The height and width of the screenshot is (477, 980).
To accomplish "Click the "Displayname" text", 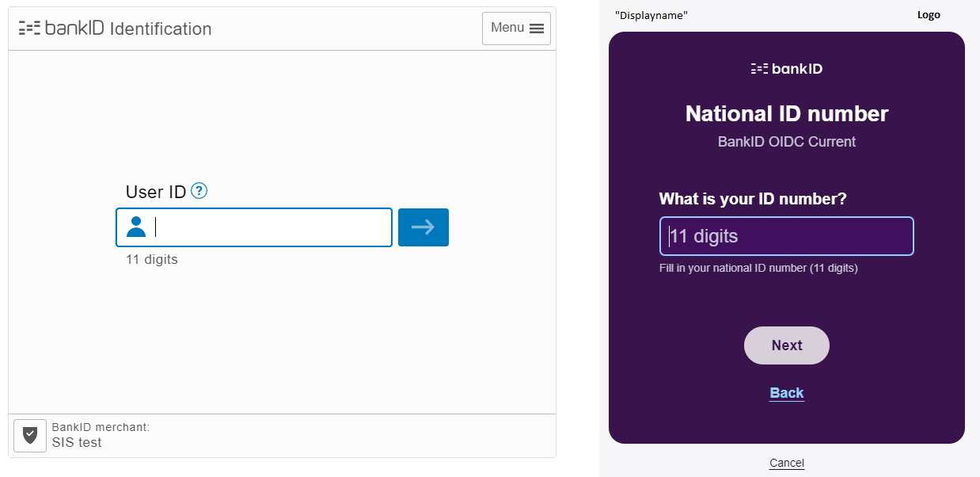I will 651,15.
